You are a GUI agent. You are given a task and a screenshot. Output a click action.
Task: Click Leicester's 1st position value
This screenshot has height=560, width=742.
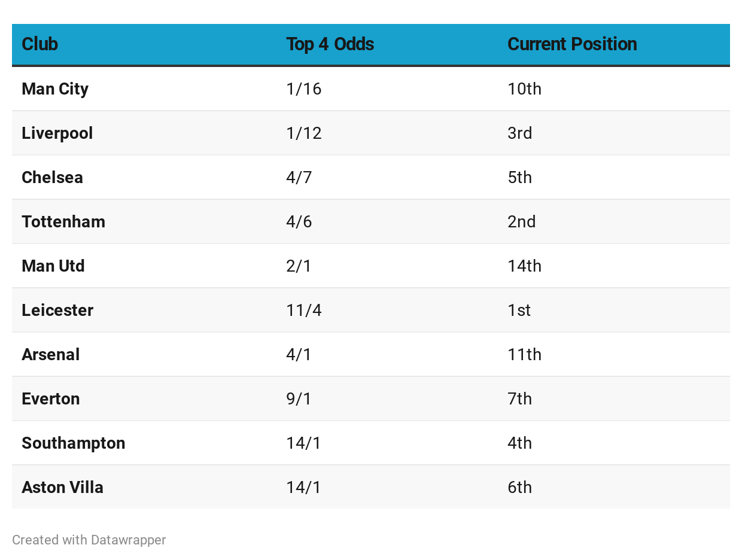519,310
